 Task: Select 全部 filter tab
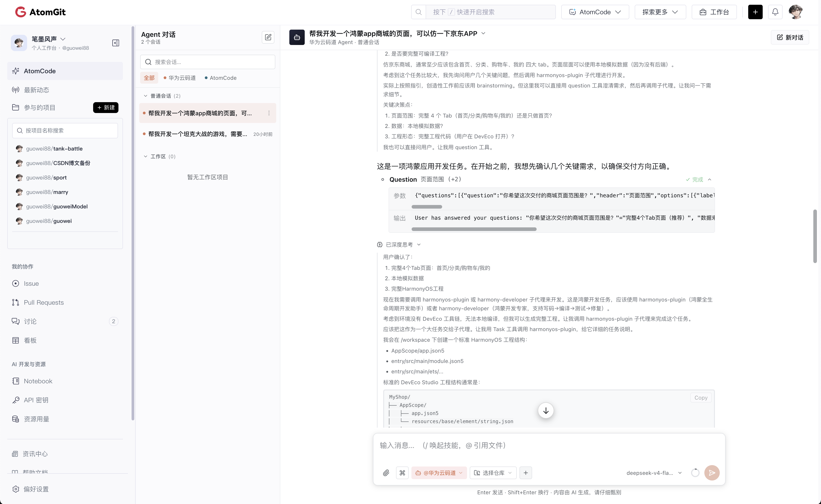[149, 78]
